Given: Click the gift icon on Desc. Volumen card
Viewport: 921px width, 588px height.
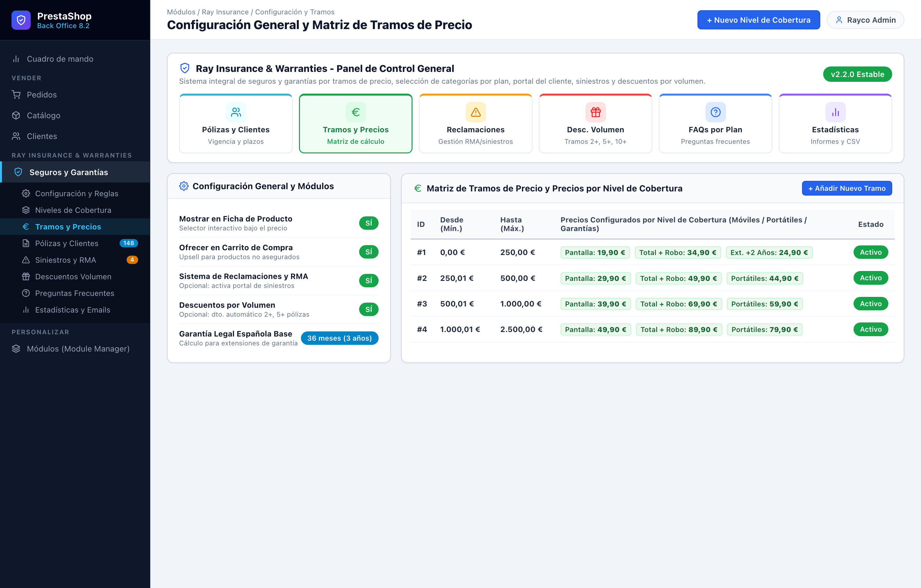Looking at the screenshot, I should 595,112.
